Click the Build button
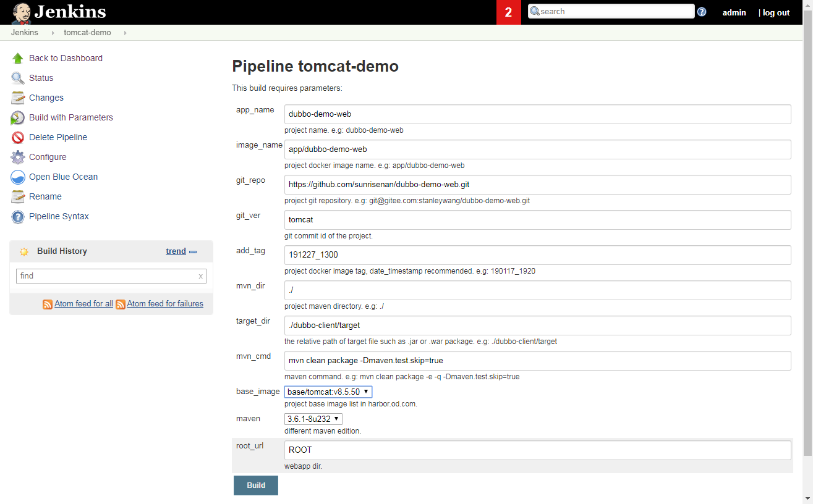Screen dimensions: 813x504 coord(256,485)
